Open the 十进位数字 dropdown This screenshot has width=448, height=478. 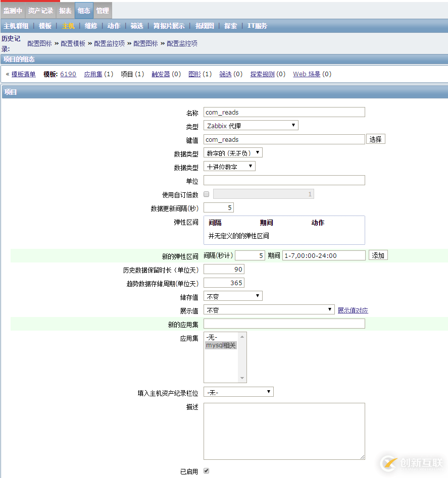click(x=229, y=167)
